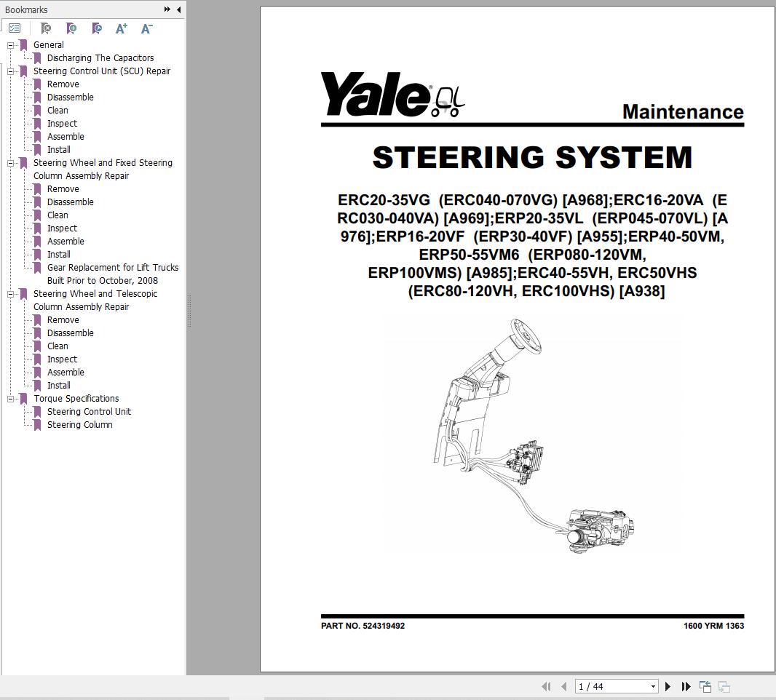Screen dimensions: 776x700
Task: Increase bookmark font size with A+
Action: (122, 28)
